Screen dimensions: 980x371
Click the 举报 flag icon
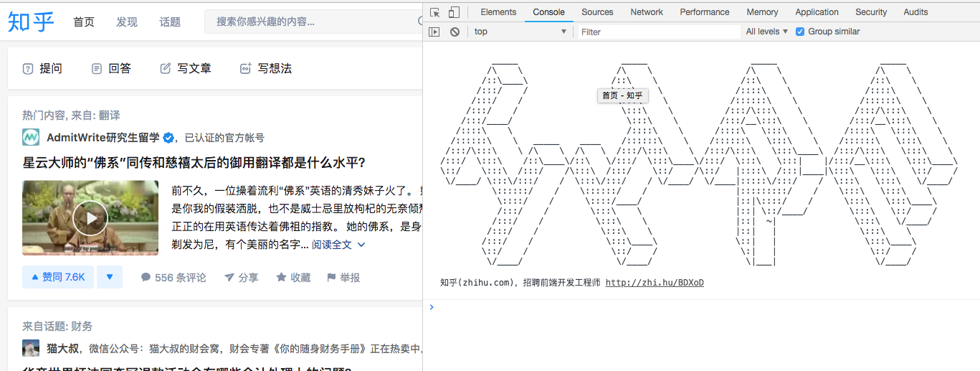331,277
